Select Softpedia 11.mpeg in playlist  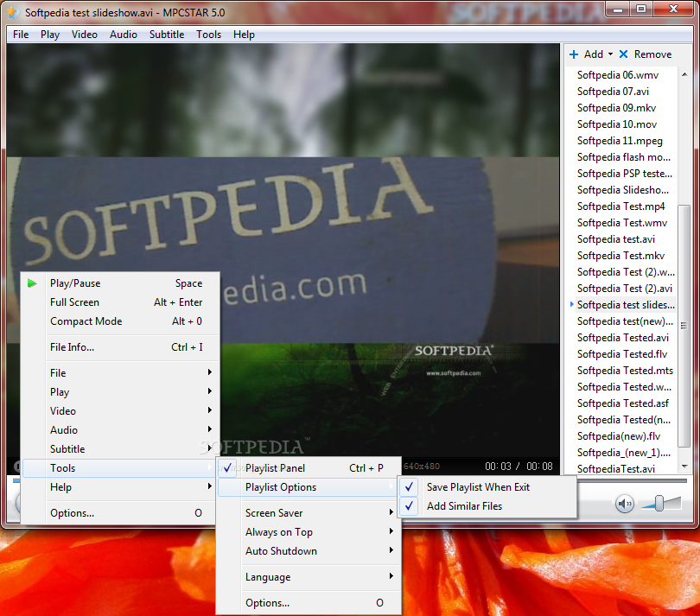click(620, 141)
